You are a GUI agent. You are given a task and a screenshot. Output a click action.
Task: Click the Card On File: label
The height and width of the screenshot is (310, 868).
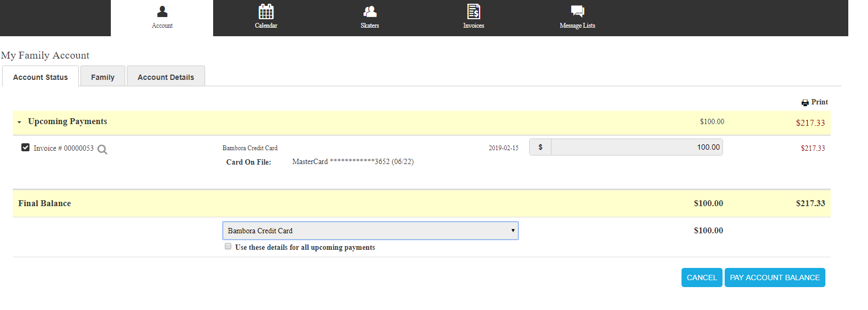tap(249, 162)
